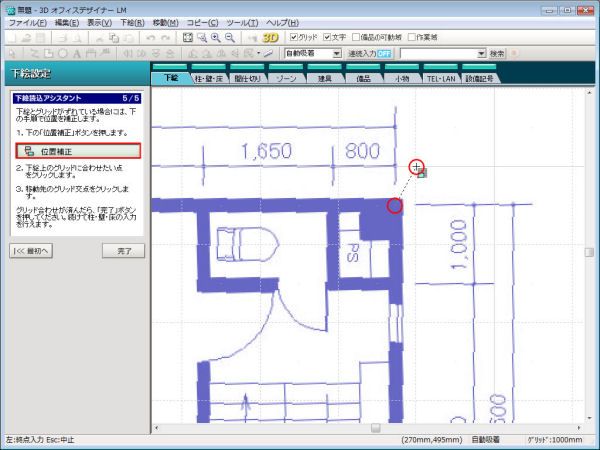Open the ファイル(F) menu
Screen dimensions: 600x450
point(27,21)
